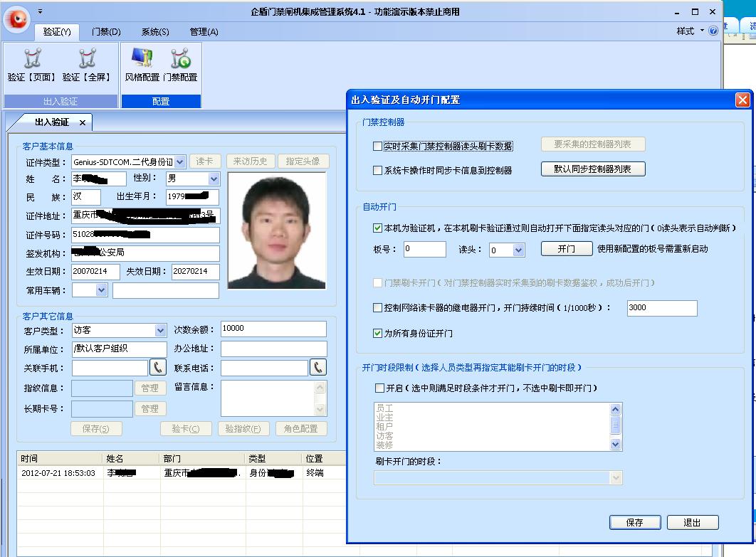Screen dimensions: 756x557
Task: Expand the 读头 dropdown
Action: 518,250
